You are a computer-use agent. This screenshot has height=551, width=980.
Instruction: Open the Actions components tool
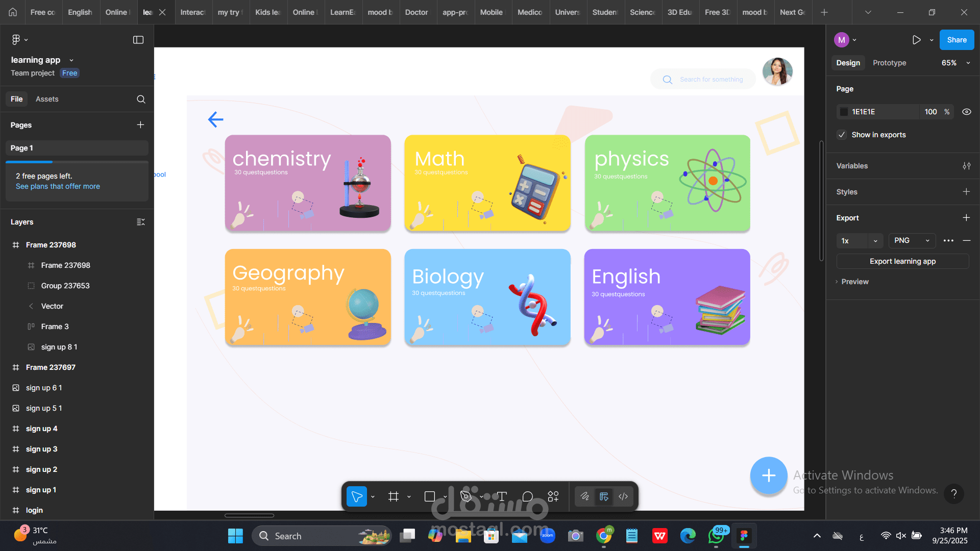[x=553, y=496]
